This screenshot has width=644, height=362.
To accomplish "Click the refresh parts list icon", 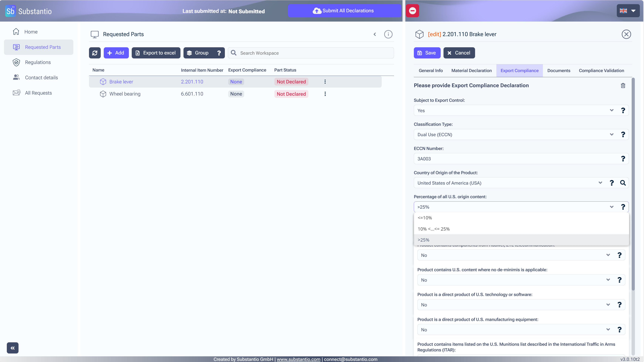I will 95,53.
